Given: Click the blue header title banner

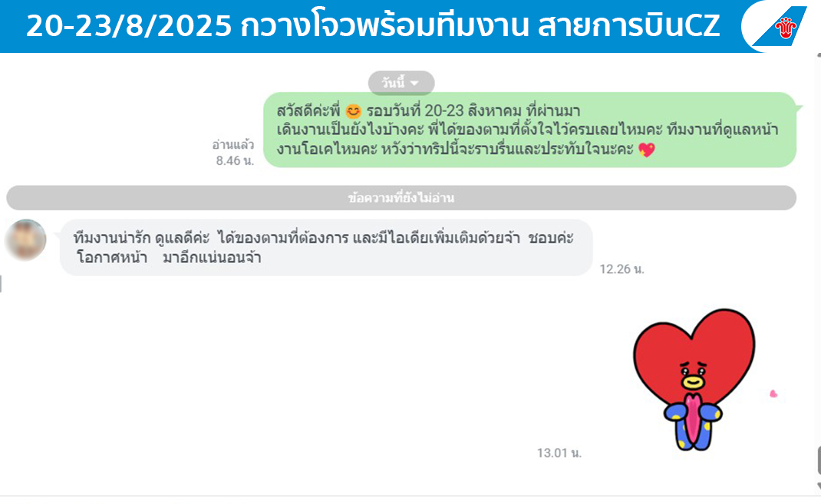Looking at the screenshot, I should point(373,26).
